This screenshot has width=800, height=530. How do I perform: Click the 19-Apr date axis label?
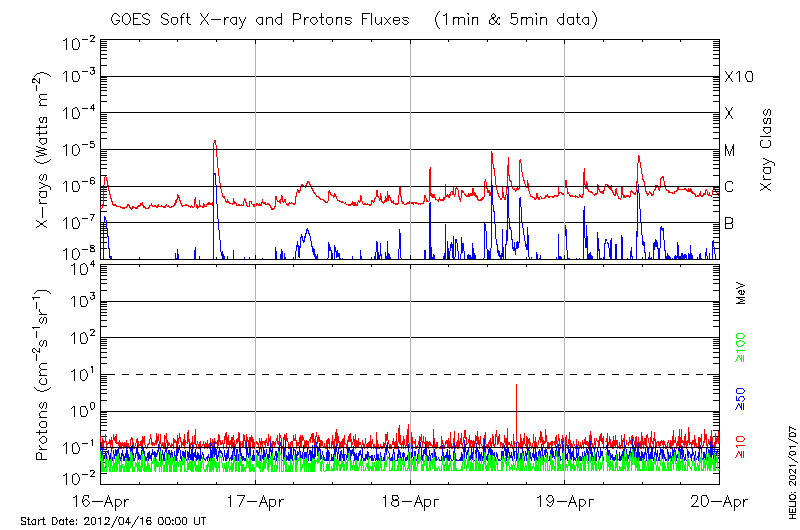pos(565,502)
